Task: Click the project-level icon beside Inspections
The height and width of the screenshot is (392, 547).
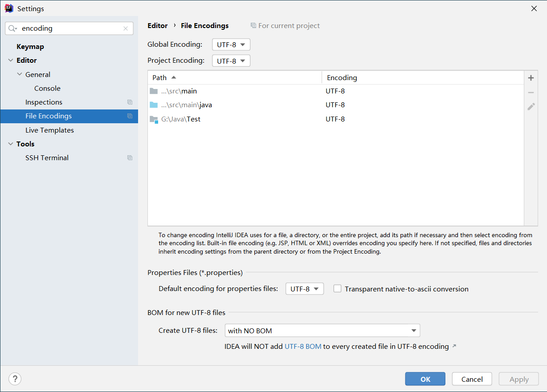Action: point(130,102)
